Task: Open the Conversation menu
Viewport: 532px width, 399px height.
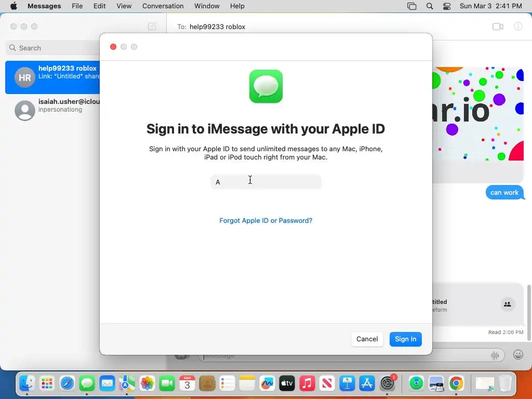Action: tap(163, 6)
